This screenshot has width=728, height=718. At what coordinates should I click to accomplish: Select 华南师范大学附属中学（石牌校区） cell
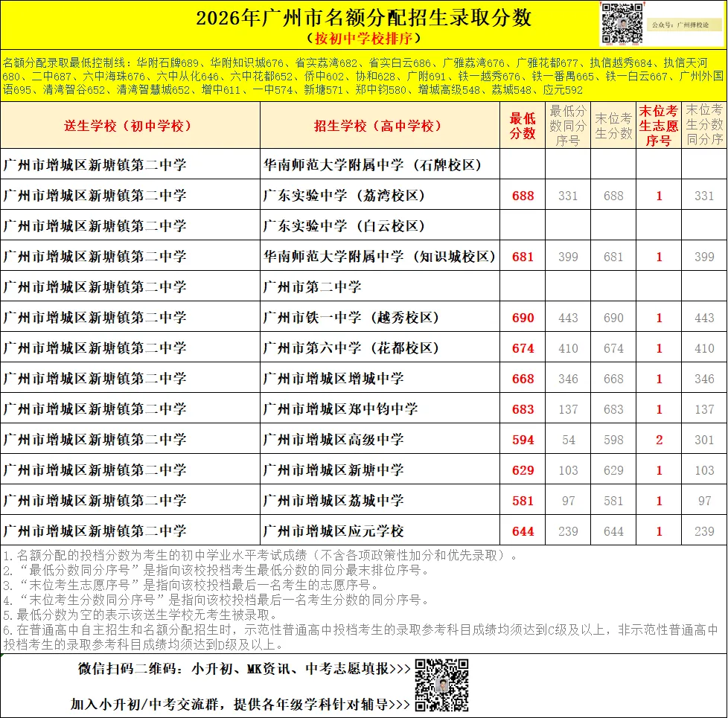coord(380,164)
